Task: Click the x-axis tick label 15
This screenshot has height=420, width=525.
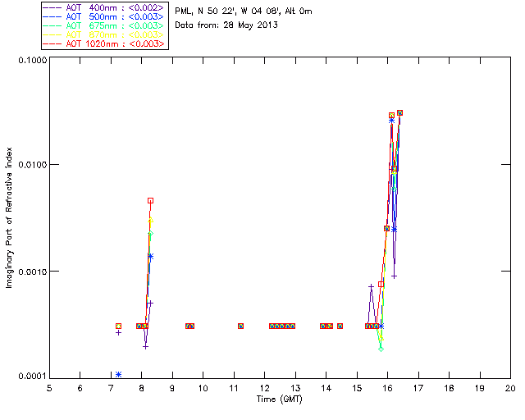Action: (x=357, y=388)
